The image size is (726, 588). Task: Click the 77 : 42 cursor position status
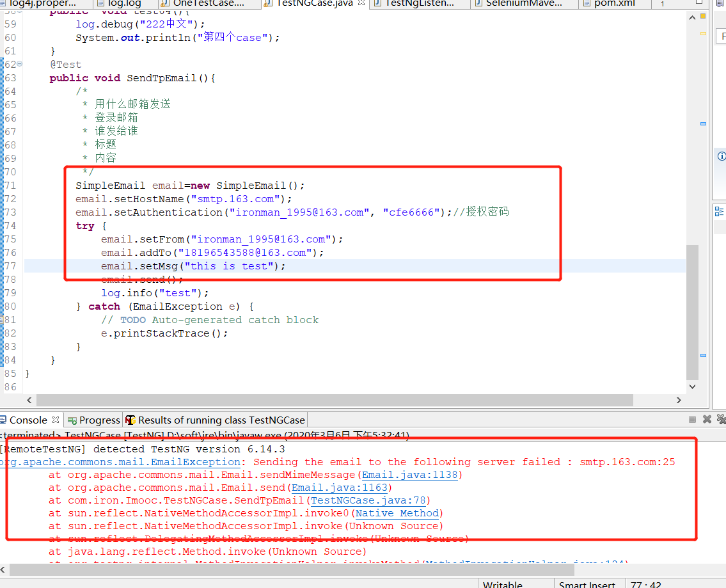click(x=645, y=584)
